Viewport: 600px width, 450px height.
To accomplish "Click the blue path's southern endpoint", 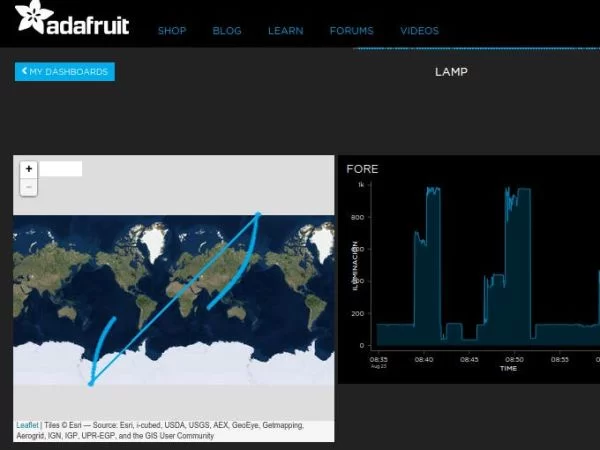I will click(91, 382).
